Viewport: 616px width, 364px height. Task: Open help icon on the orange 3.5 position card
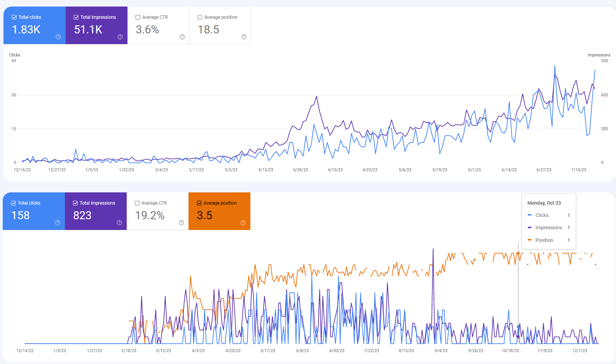243,223
